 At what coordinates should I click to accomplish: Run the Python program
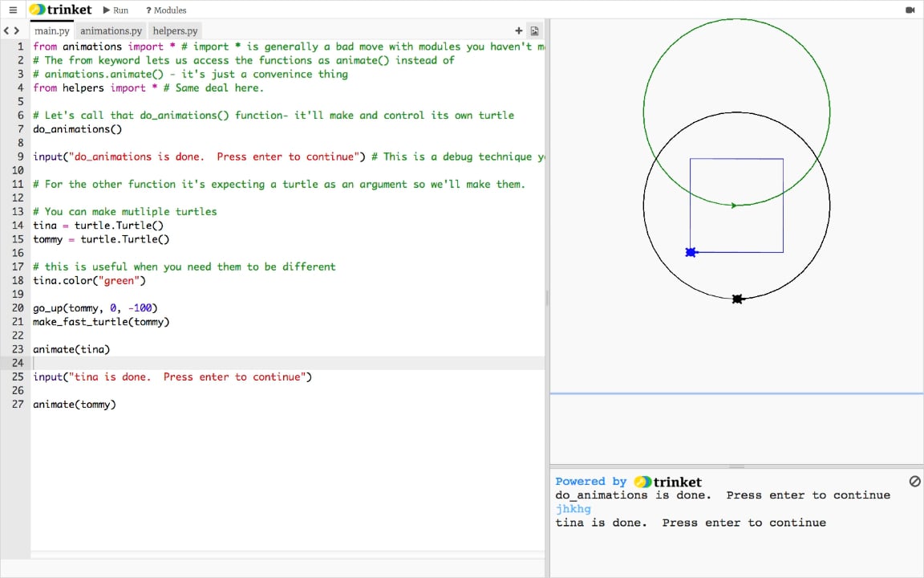[115, 10]
